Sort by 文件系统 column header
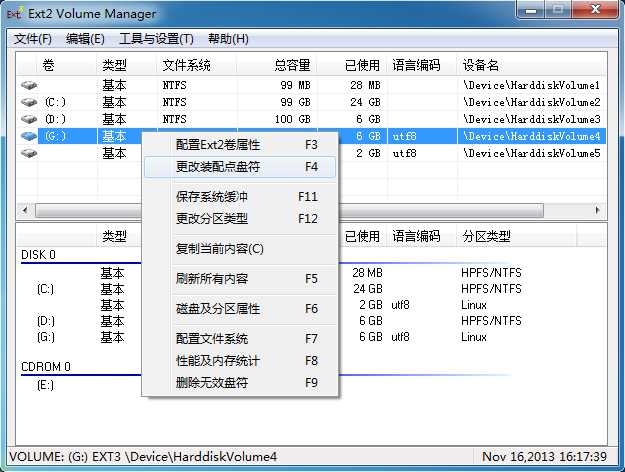The image size is (625, 472). coord(197,65)
